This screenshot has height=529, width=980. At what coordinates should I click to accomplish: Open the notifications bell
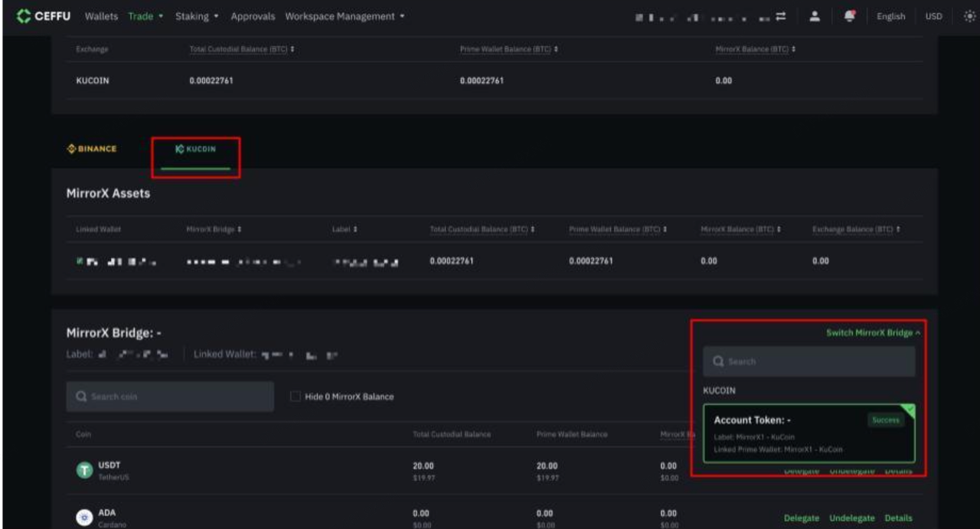pyautogui.click(x=850, y=16)
